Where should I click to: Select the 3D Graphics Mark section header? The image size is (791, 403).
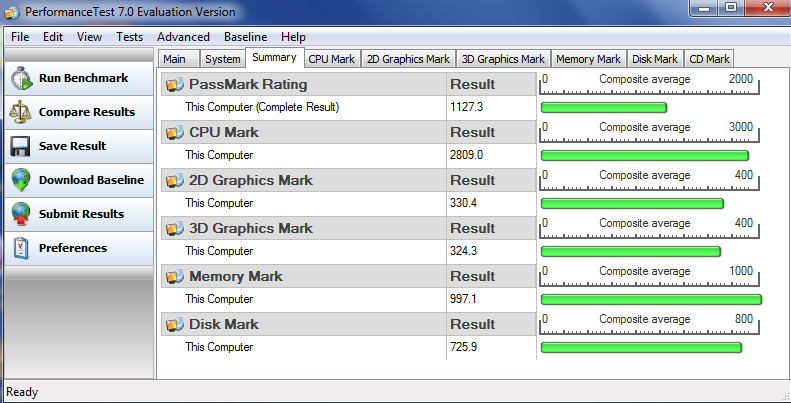pos(304,228)
